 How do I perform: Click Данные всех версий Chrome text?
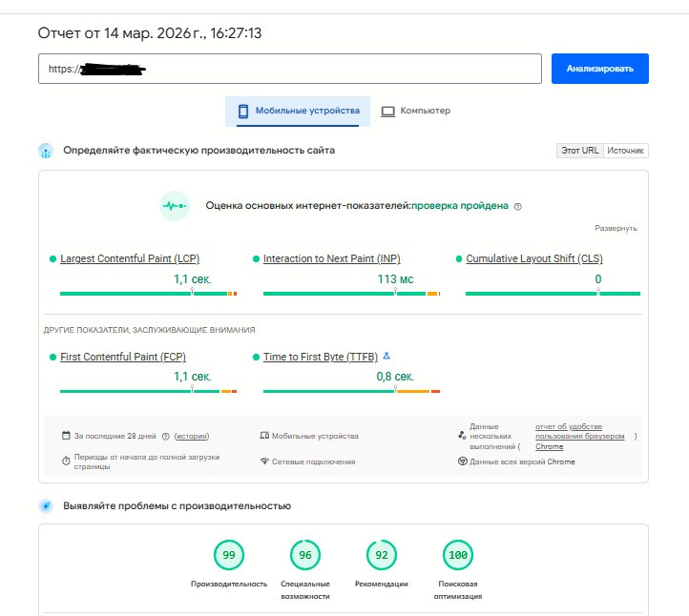[522, 462]
